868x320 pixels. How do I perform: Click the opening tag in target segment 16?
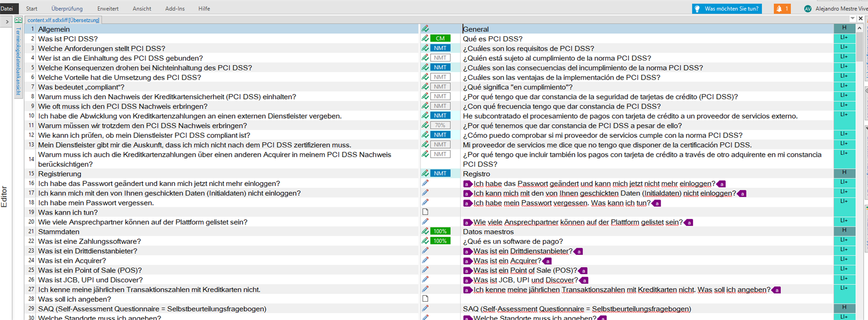pos(467,184)
